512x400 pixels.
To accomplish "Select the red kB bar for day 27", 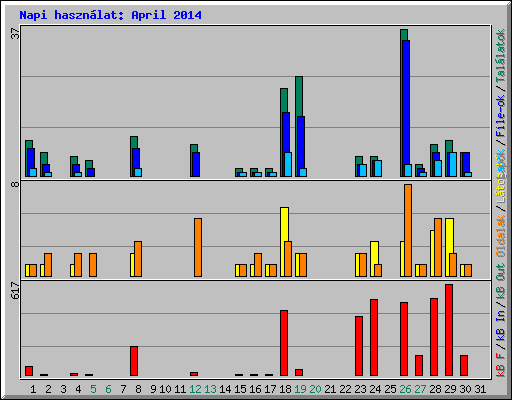I will pos(419,366).
